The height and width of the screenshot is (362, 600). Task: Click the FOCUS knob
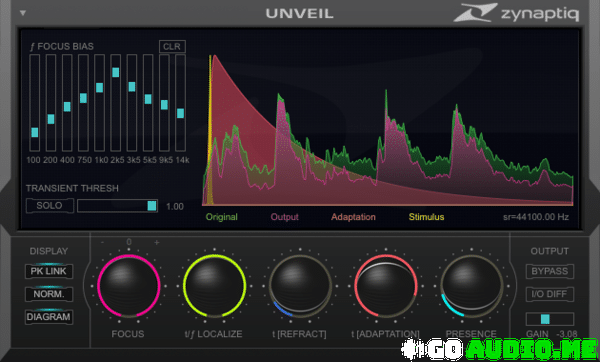point(129,286)
